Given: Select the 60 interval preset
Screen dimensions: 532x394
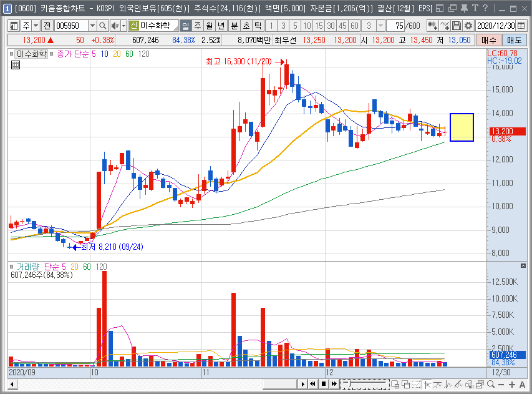Looking at the screenshot, I should 354,26.
